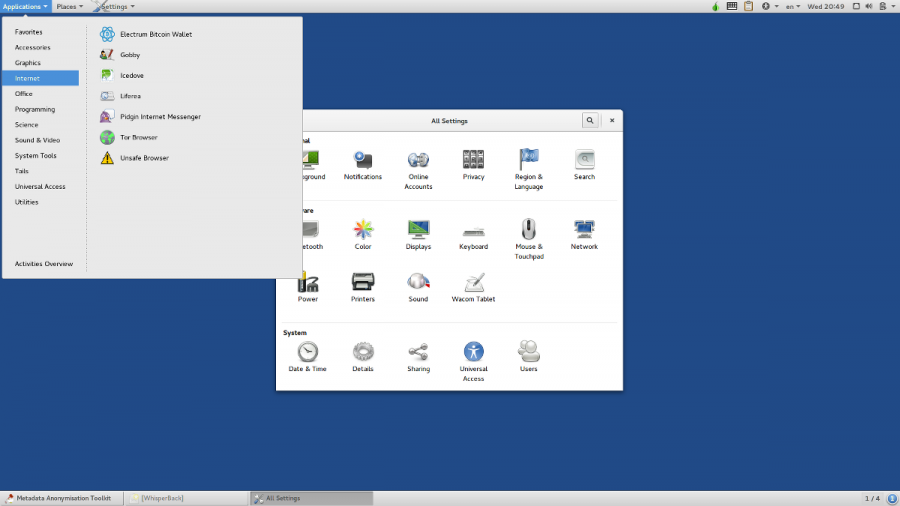Open Activities Overview
This screenshot has width=900, height=506.
[x=43, y=264]
